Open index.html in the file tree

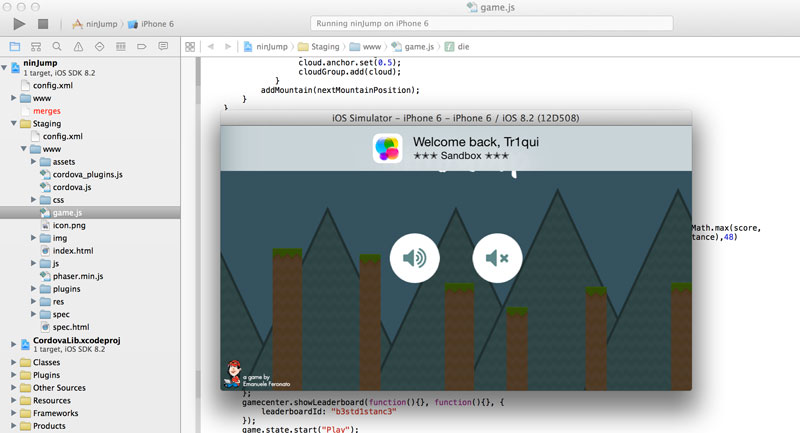click(x=72, y=251)
